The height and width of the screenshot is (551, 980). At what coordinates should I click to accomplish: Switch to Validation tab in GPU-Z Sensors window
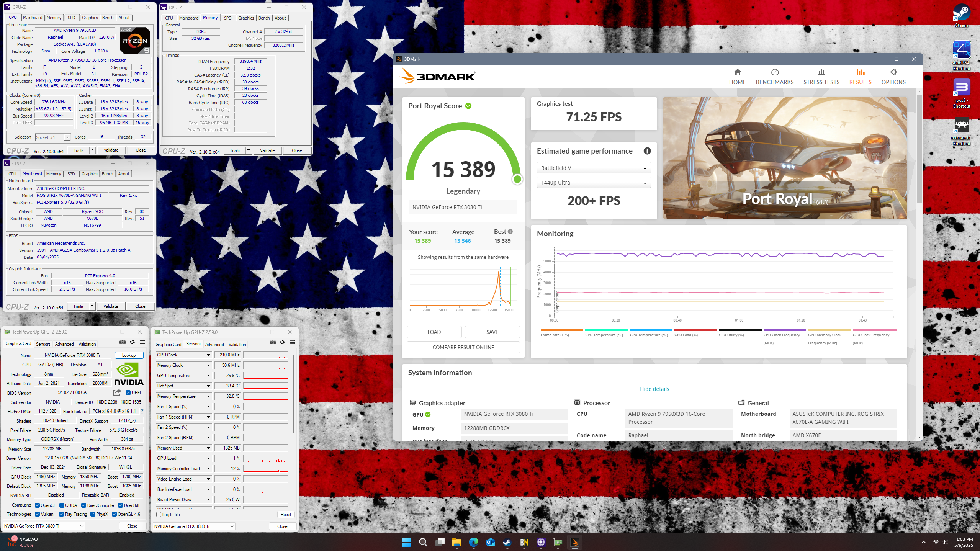tap(237, 345)
